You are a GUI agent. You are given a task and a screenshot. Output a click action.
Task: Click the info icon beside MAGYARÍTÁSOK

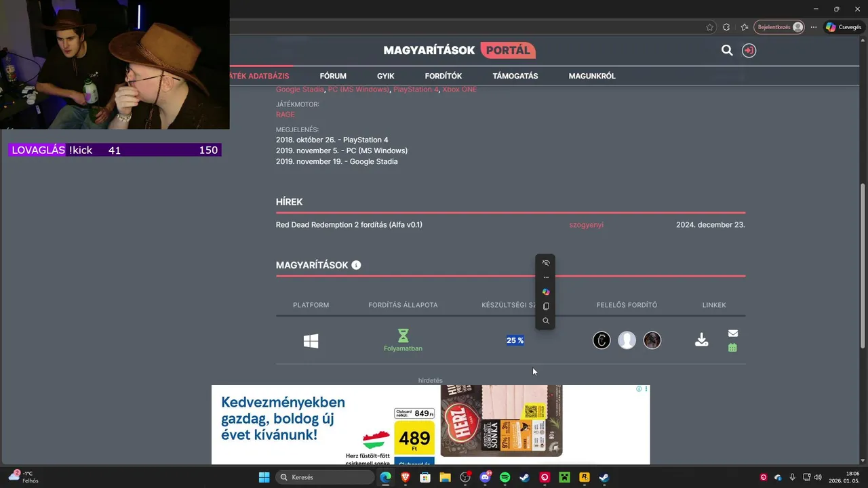356,265
